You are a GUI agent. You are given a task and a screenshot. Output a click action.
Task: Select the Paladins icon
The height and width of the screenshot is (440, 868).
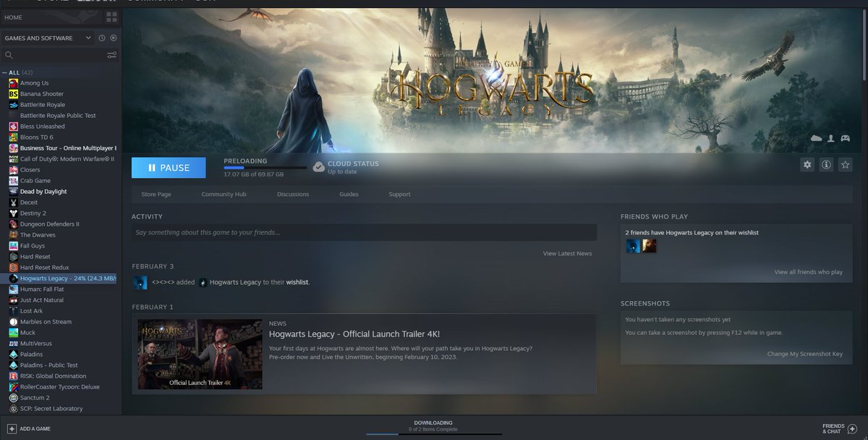click(x=13, y=355)
